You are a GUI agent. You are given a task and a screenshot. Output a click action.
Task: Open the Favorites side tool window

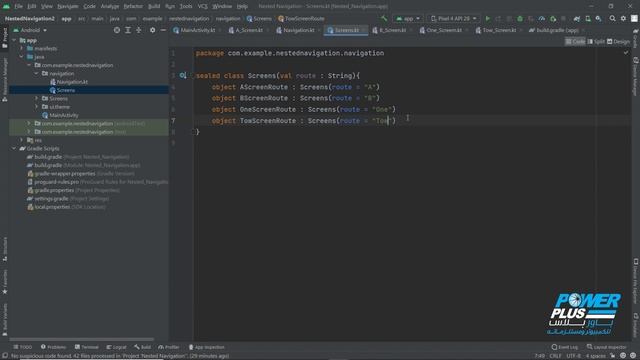pyautogui.click(x=4, y=282)
